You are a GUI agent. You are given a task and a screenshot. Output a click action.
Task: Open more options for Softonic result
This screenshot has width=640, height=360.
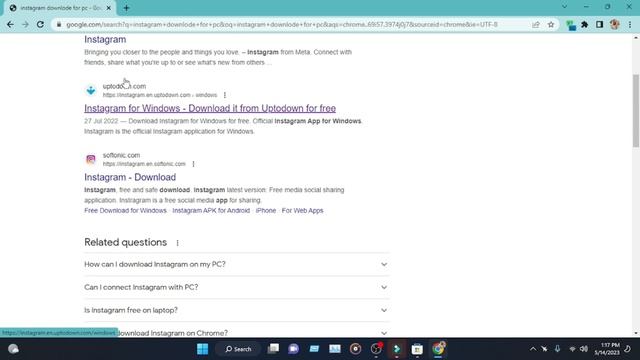[193, 164]
